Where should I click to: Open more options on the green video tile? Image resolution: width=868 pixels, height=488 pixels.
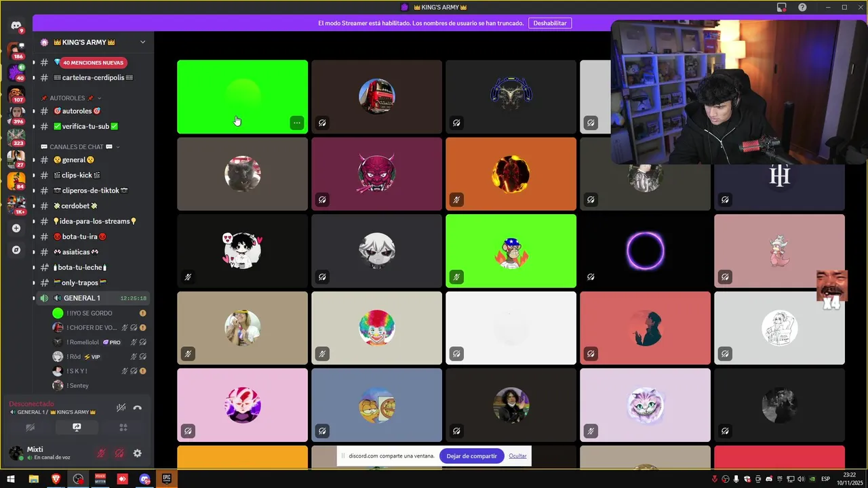(297, 123)
